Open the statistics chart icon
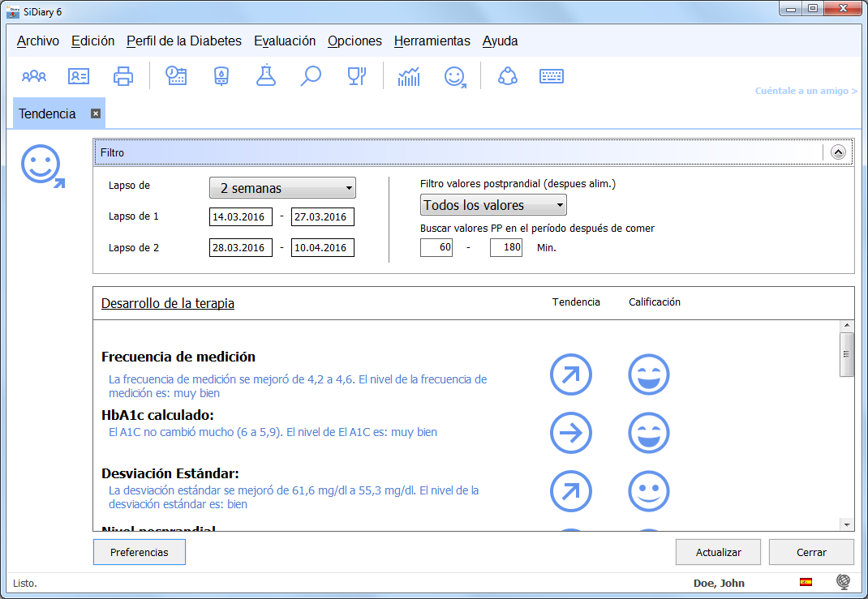 point(409,77)
